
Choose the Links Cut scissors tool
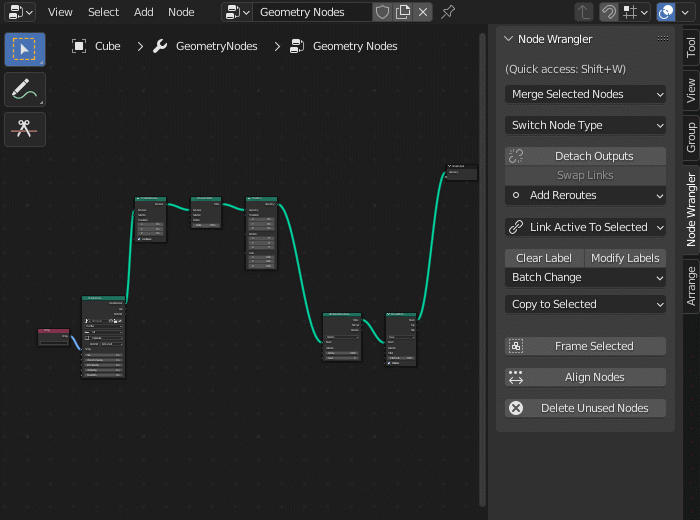25,130
